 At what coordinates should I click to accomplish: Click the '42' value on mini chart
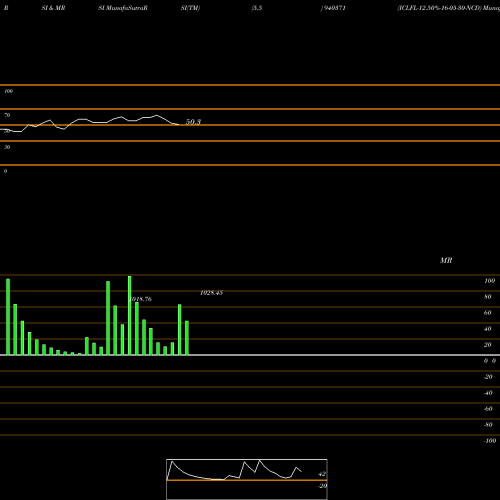click(322, 474)
